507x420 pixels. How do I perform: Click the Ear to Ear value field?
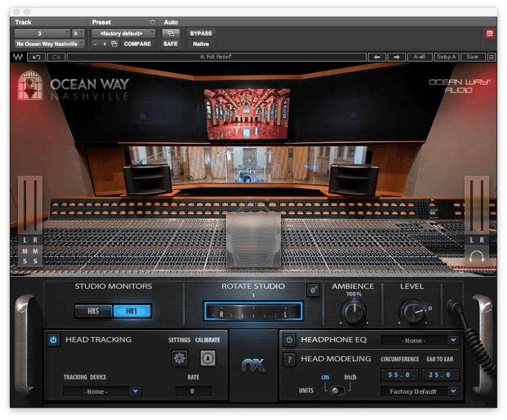coord(440,375)
